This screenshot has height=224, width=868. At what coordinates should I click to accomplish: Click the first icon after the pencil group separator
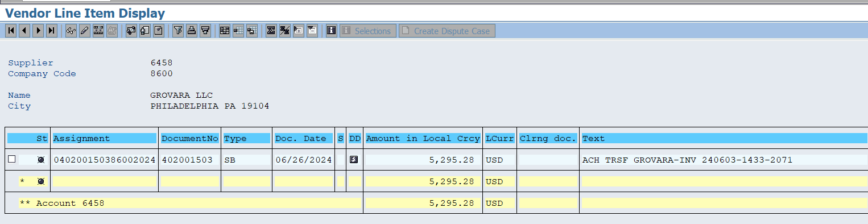tap(131, 31)
